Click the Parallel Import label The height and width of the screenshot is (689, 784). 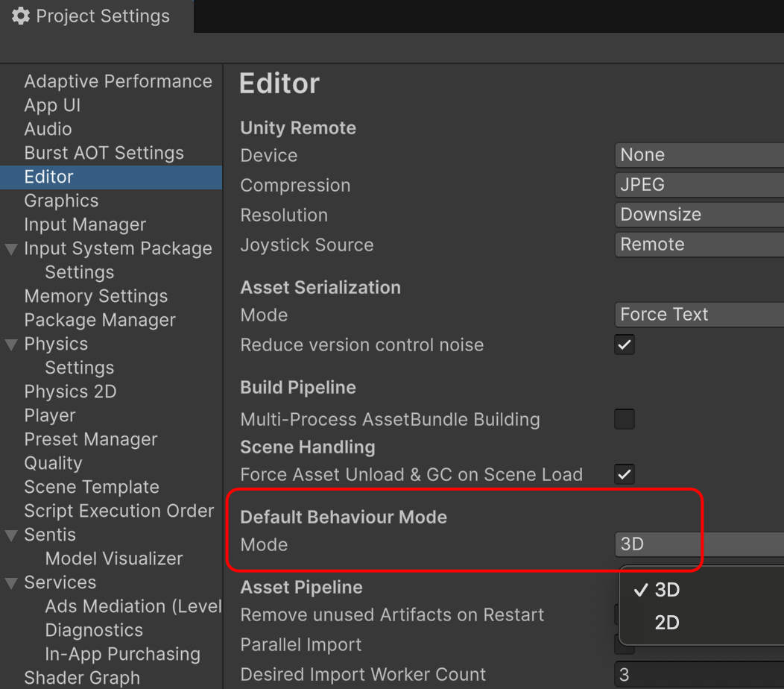(300, 644)
